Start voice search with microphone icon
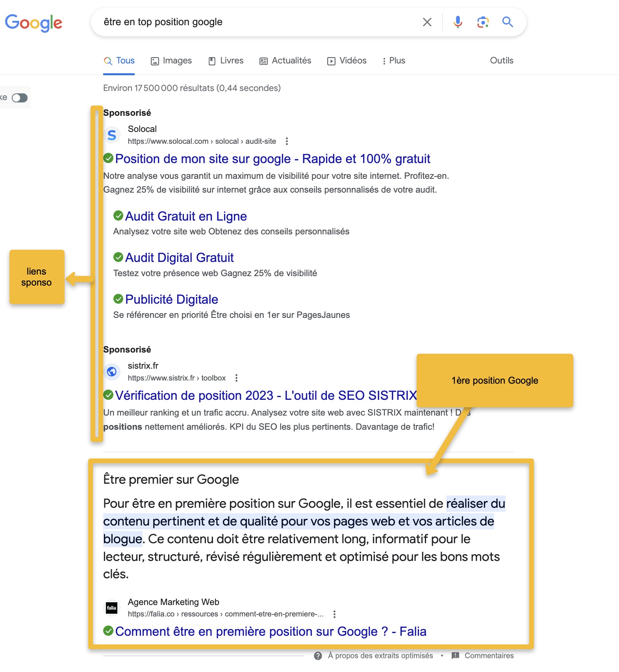The width and height of the screenshot is (619, 672). tap(458, 22)
